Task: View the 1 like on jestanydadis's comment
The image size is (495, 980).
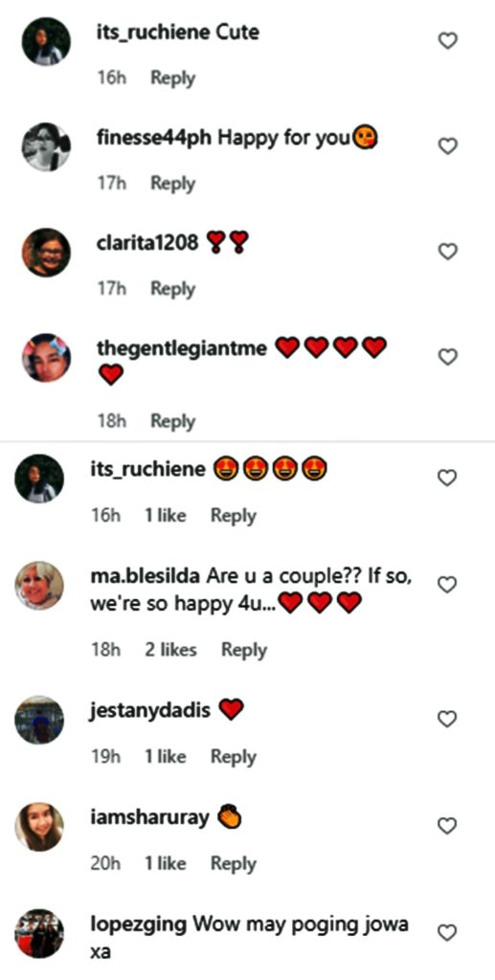Action: pyautogui.click(x=166, y=757)
